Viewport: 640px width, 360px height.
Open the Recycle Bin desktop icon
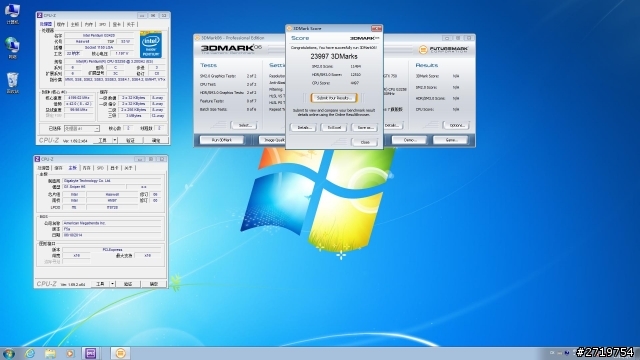point(12,82)
